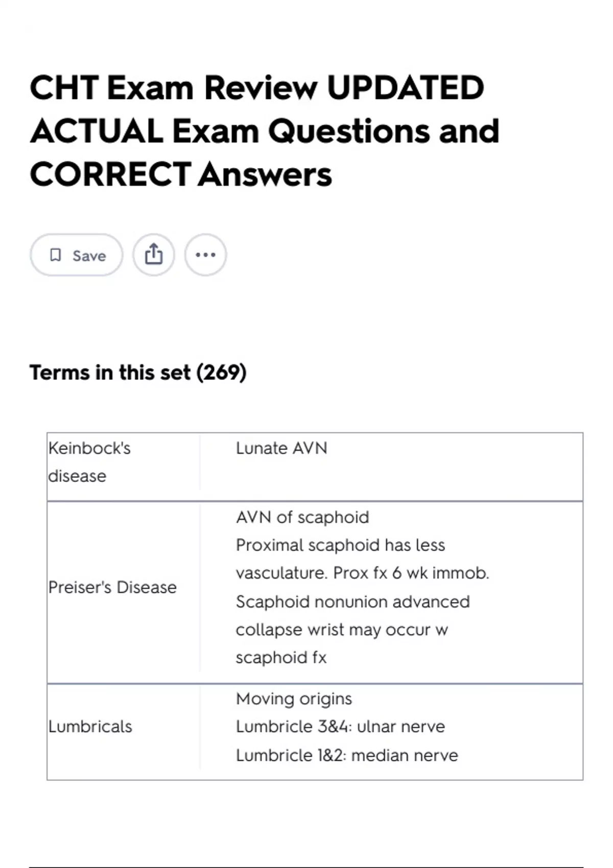The height and width of the screenshot is (868, 613).
Task: Click the word 'UPDATED' in the title
Action: pyautogui.click(x=405, y=88)
